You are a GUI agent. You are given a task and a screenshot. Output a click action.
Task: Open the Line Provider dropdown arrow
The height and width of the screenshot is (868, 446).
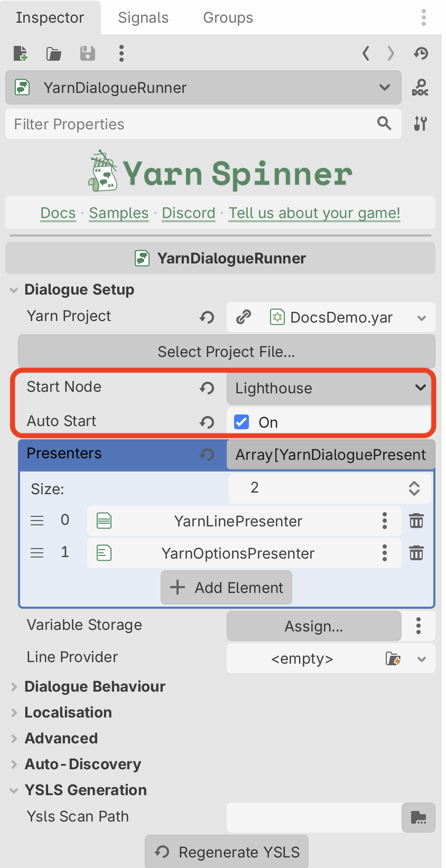click(x=422, y=658)
